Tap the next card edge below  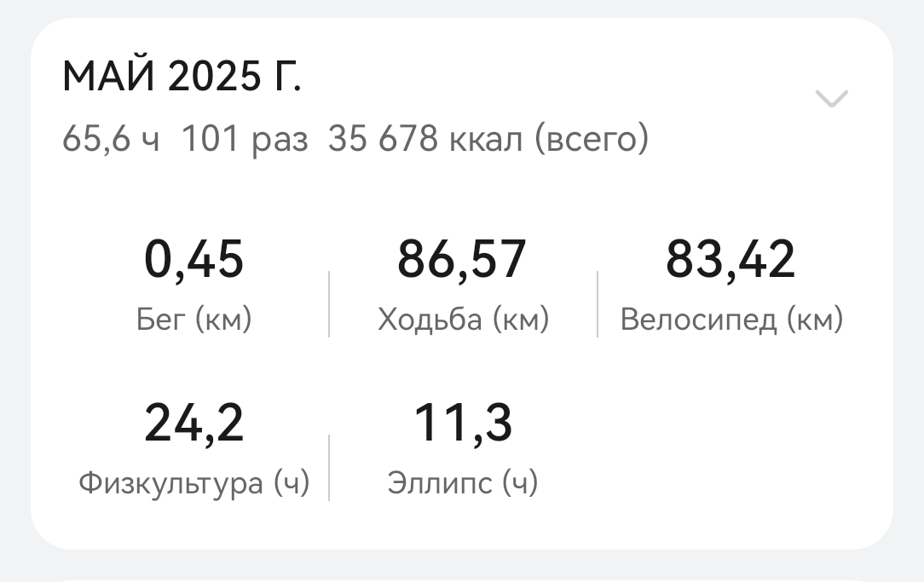pyautogui.click(x=462, y=580)
